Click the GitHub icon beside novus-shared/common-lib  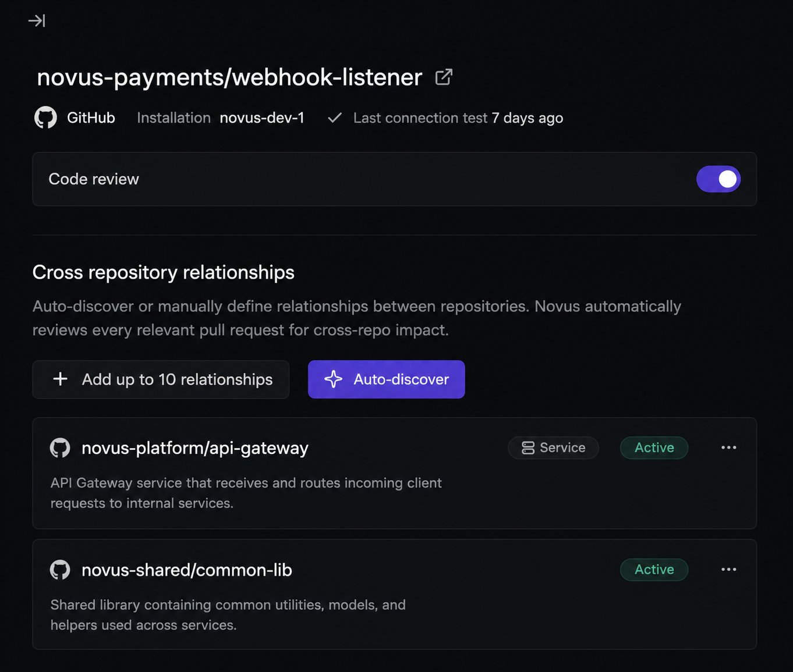tap(60, 570)
